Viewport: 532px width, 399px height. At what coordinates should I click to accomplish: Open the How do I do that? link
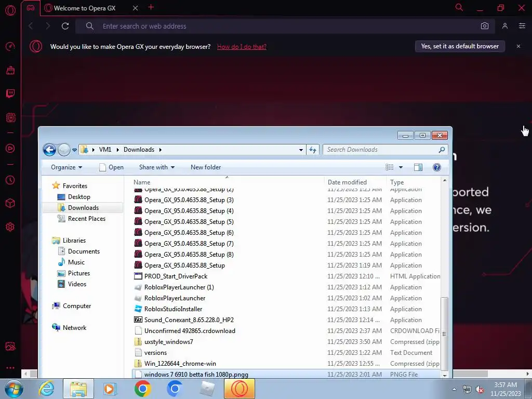pos(242,46)
